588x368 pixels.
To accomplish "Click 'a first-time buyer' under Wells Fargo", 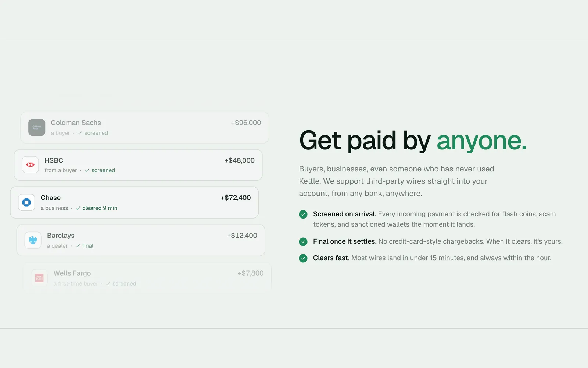I will 76,284.
